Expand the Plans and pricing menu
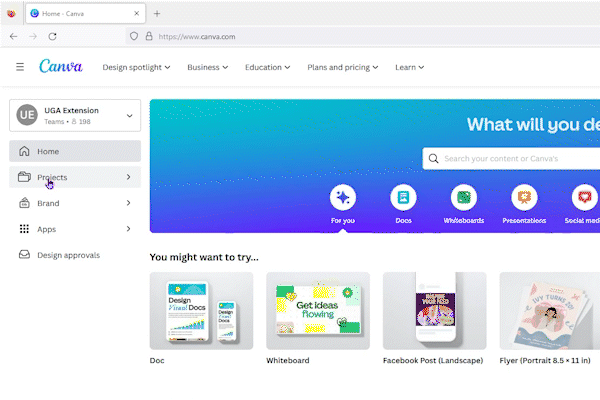 pyautogui.click(x=342, y=67)
